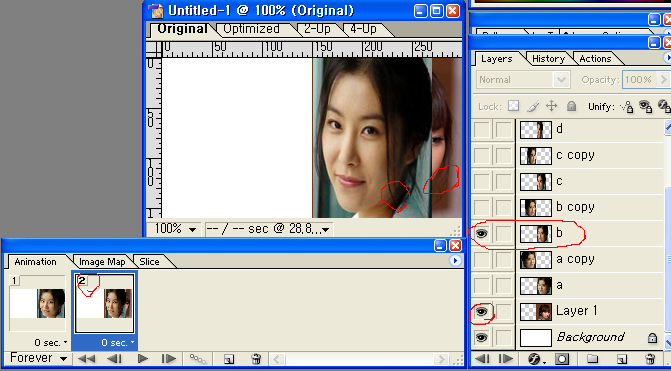Switch to the Optimized tab
Image resolution: width=671 pixels, height=371 pixels.
pyautogui.click(x=251, y=29)
